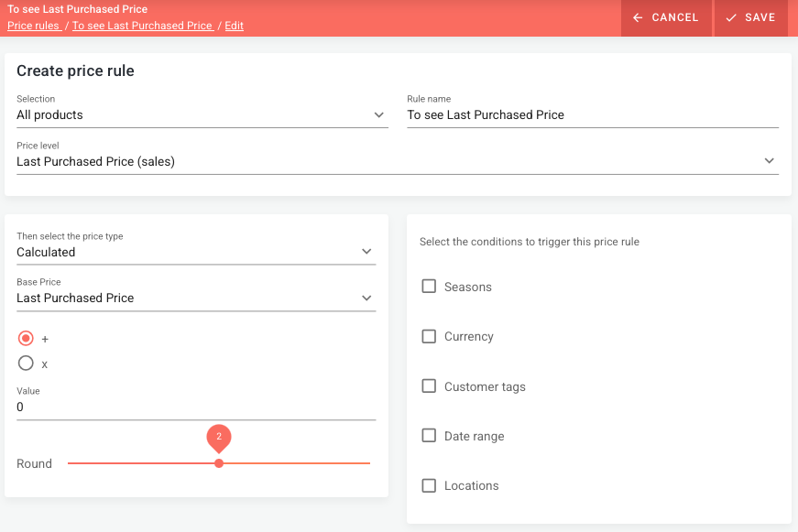
Task: Select the plus (+) radio option
Action: tap(26, 338)
